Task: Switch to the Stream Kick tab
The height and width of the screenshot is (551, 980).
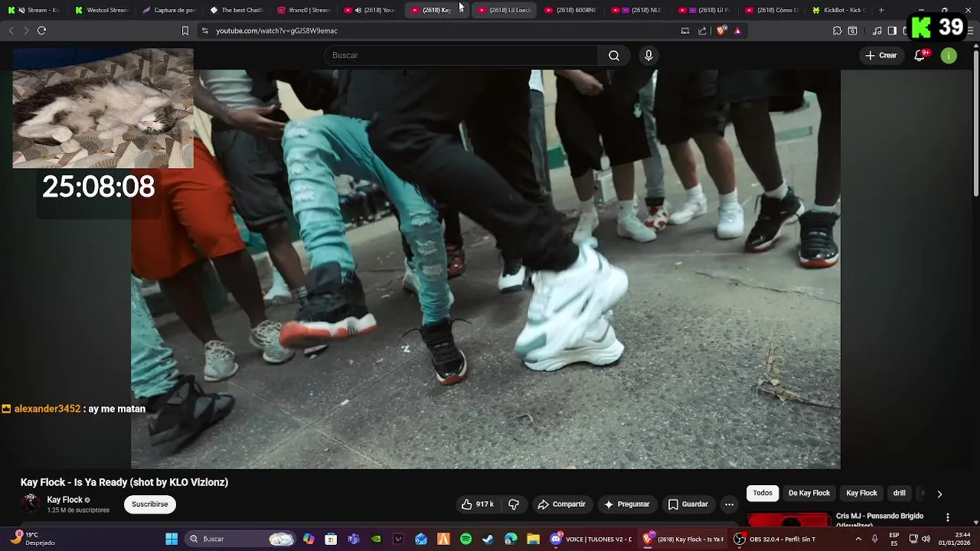Action: (x=34, y=10)
